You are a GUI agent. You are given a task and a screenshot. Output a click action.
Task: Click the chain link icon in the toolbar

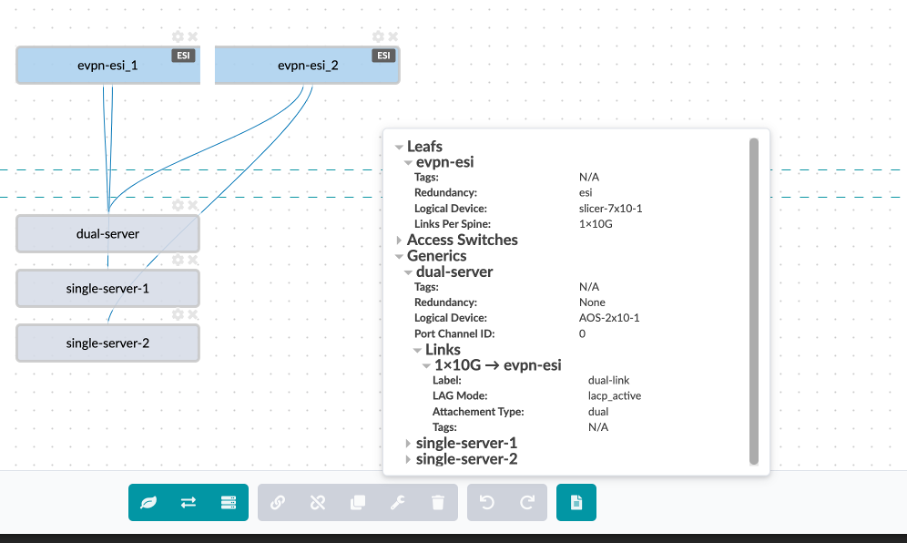tap(278, 503)
